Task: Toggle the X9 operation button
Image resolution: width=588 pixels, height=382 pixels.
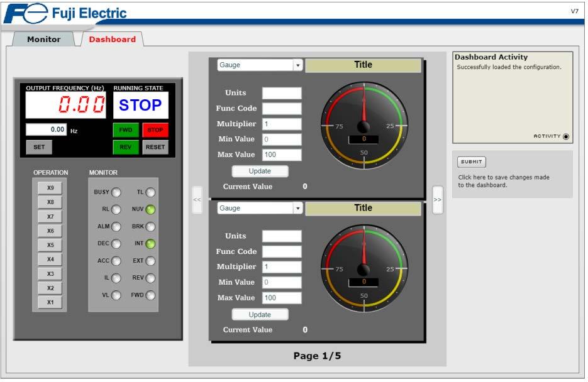Action: tap(50, 188)
